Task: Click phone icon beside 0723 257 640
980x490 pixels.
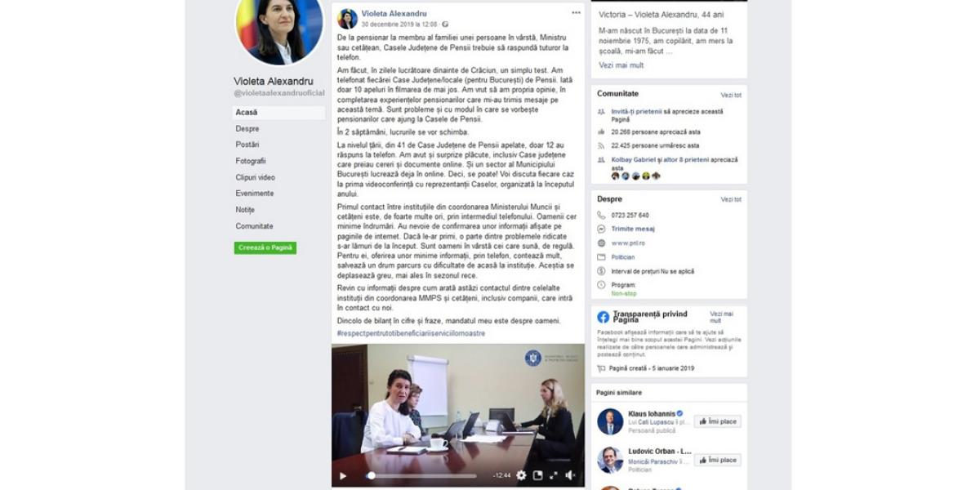Action: 601,215
